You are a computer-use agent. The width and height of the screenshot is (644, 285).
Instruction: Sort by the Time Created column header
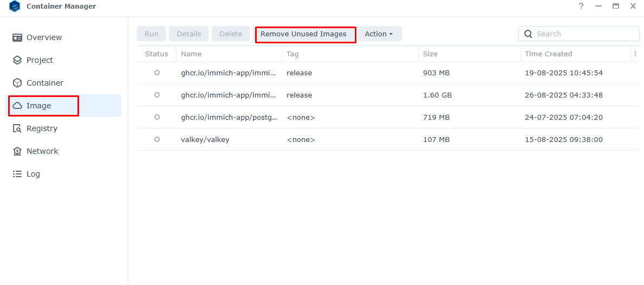coord(548,54)
